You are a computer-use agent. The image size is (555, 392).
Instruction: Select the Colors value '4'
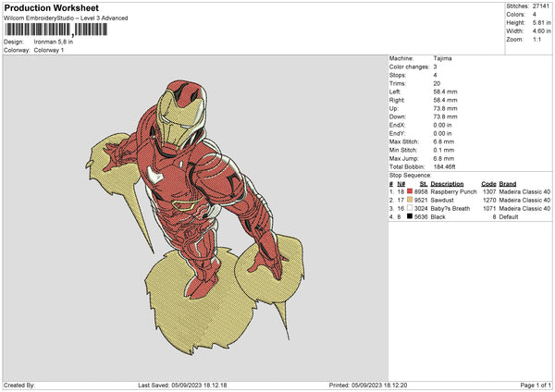(x=535, y=15)
